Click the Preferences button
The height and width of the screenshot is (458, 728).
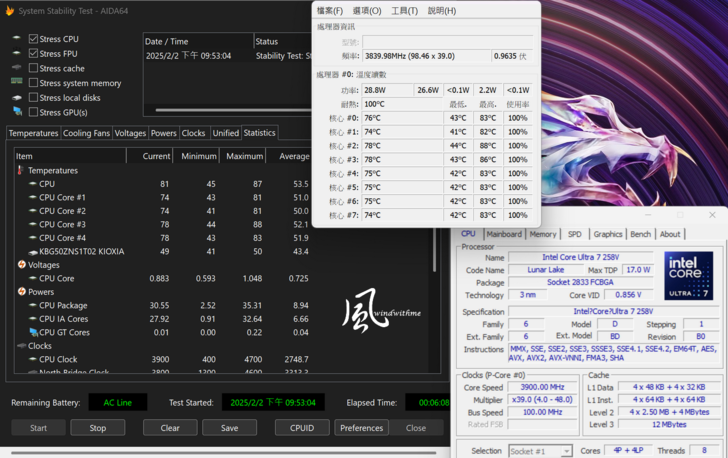click(361, 428)
